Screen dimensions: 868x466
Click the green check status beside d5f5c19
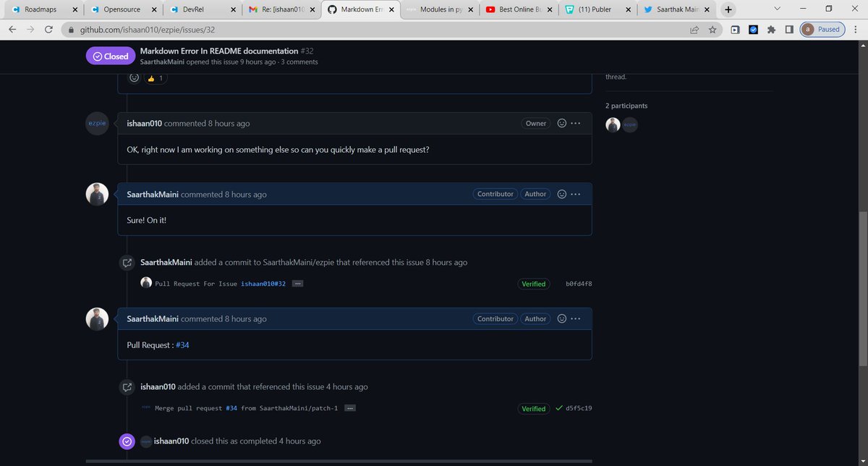tap(559, 407)
